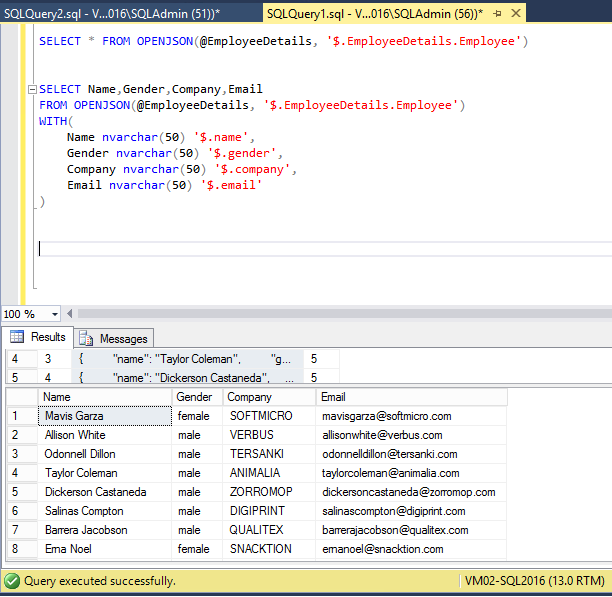Click the Name column header
Screen dimensions: 612x597
(x=104, y=397)
